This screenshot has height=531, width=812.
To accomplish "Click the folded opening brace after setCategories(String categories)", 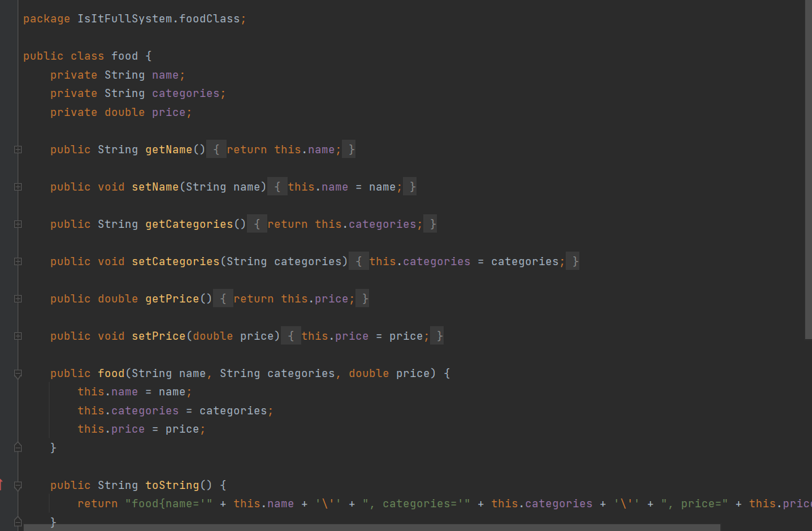I will pyautogui.click(x=359, y=261).
